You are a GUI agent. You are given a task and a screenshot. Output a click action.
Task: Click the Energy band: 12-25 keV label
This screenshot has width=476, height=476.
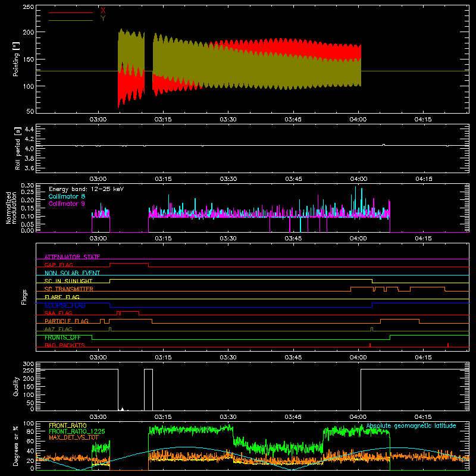(86, 189)
